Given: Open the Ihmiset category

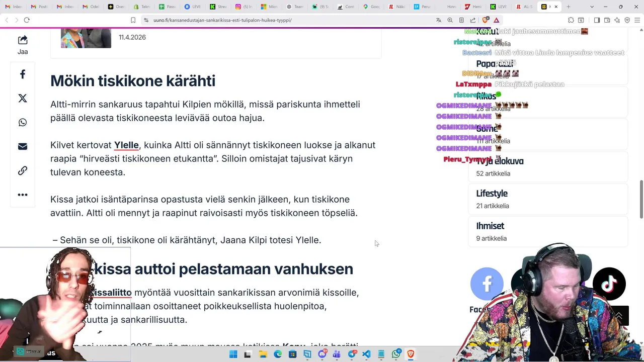Looking at the screenshot, I should 548,231.
